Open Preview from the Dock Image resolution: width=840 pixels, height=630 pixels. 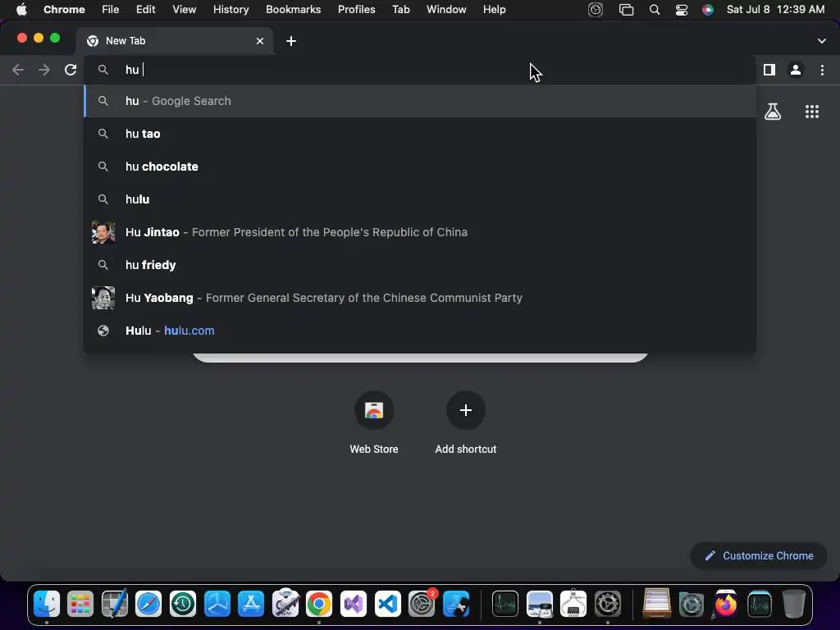[540, 604]
